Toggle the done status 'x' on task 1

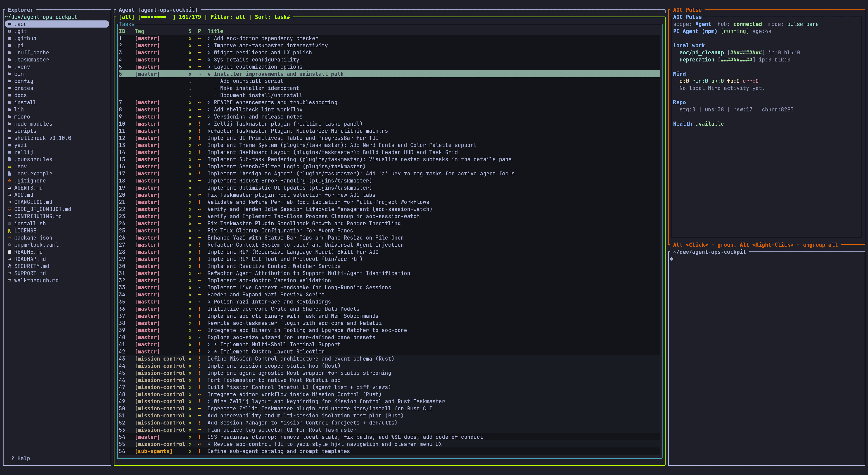(190, 38)
